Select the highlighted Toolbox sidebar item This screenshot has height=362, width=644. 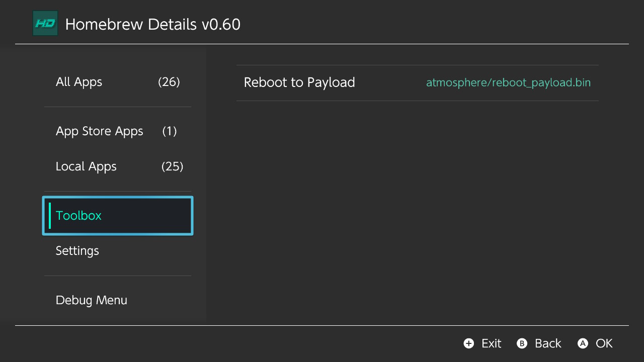[118, 216]
